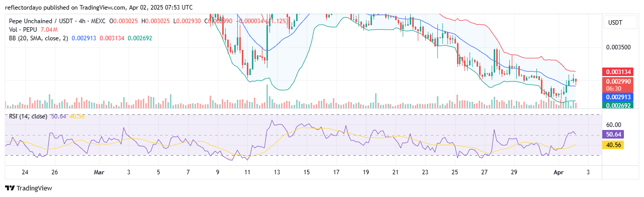Click the 19 date label on time axis

click(366, 172)
